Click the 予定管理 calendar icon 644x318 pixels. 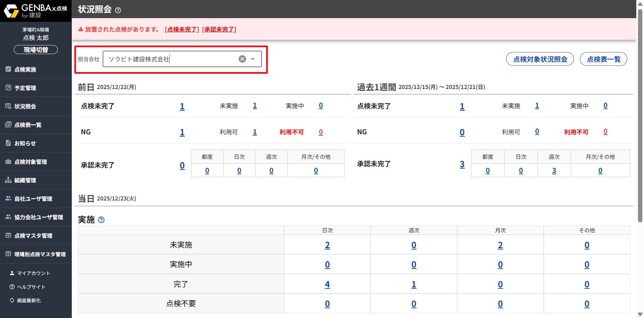point(8,88)
